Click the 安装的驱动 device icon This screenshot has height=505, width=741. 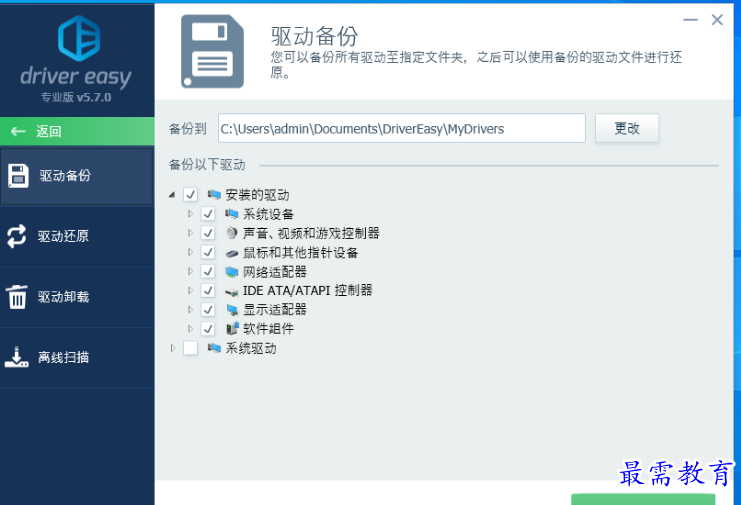(214, 194)
